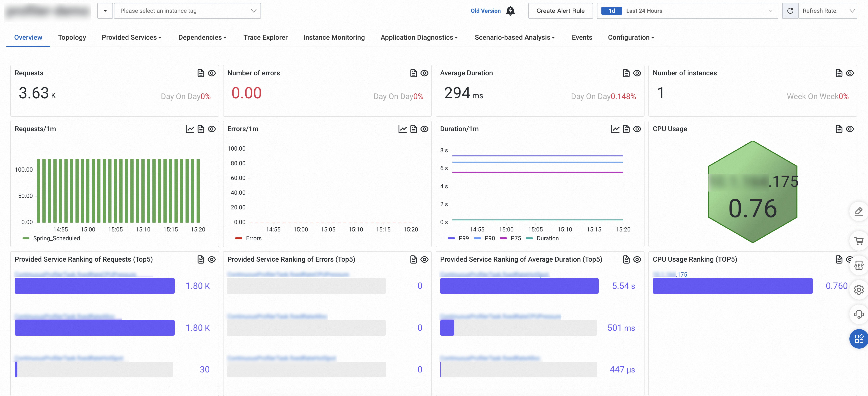
Task: Open document icon on Duration/1m panel
Action: [626, 129]
